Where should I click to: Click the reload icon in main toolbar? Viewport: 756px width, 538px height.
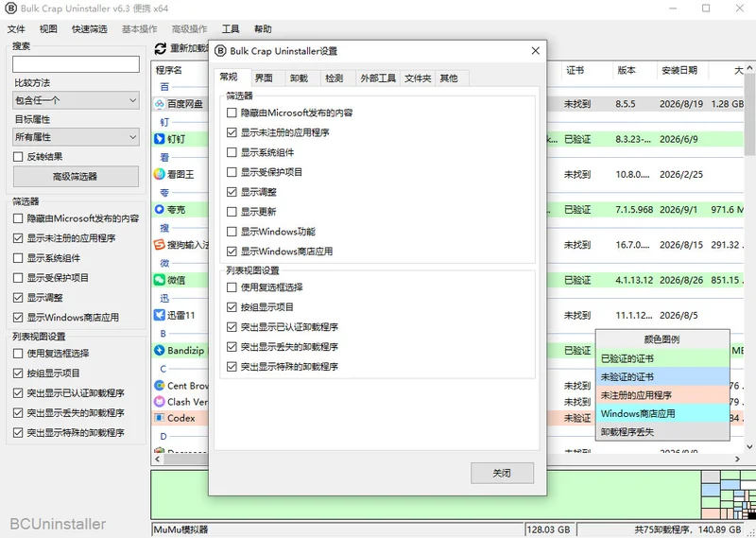(160, 49)
